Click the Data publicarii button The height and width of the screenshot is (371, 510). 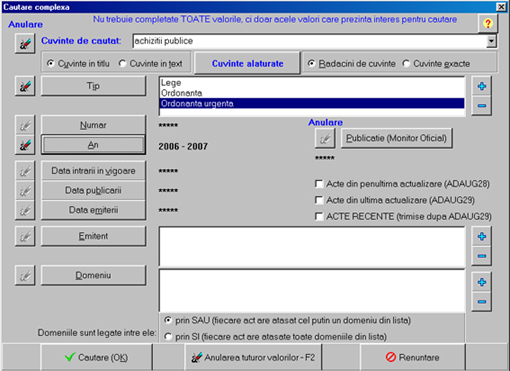coord(93,191)
